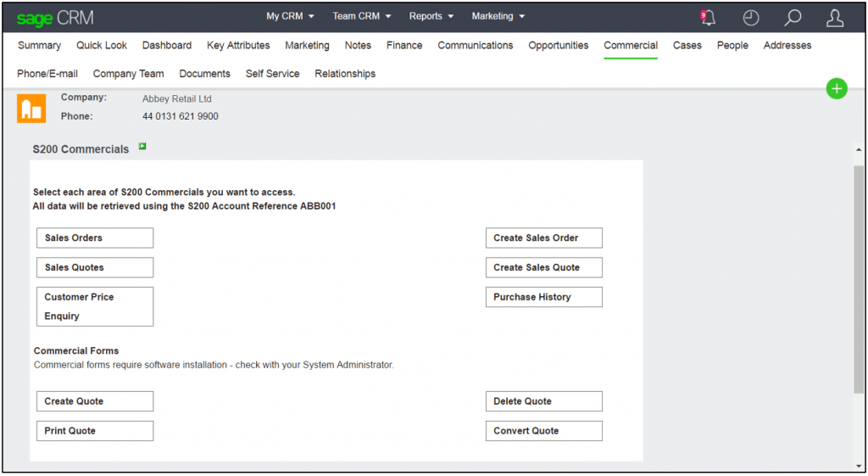Go to the People tab
Viewport: 868px width, 476px height.
coord(732,46)
